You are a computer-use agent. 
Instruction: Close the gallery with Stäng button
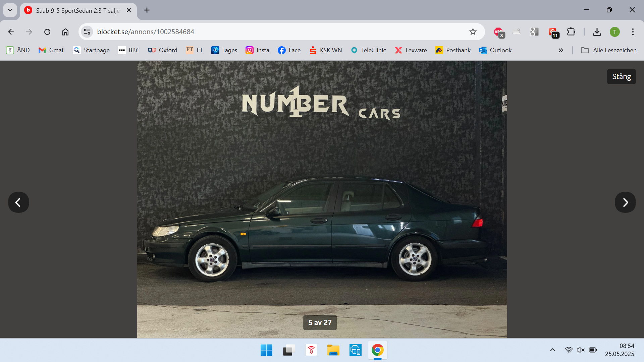(x=621, y=76)
